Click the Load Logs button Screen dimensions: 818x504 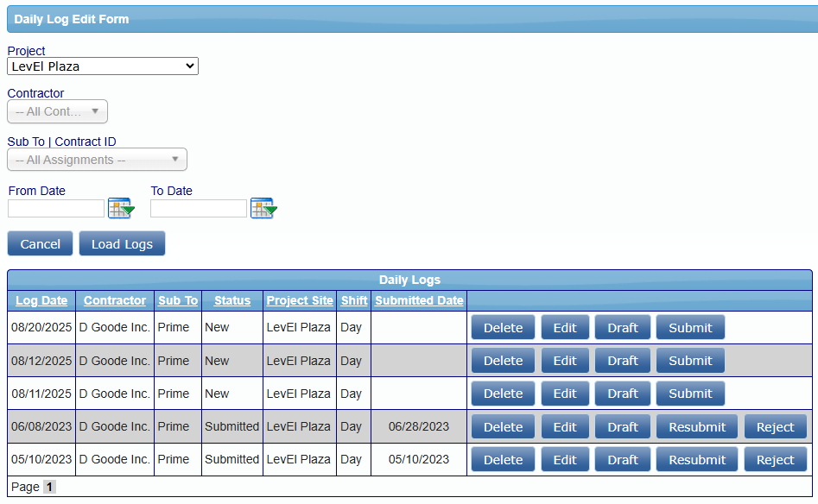coord(122,244)
